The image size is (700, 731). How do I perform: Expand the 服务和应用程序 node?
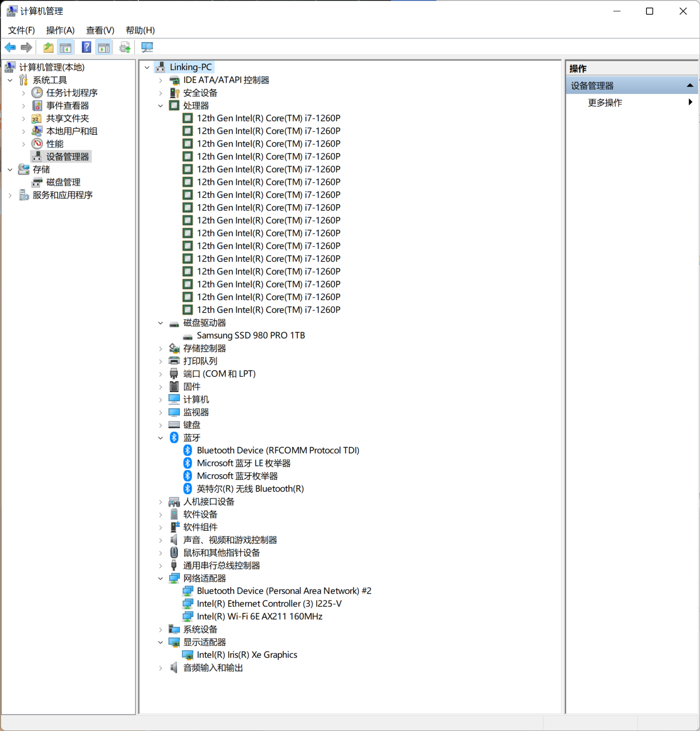(10, 195)
